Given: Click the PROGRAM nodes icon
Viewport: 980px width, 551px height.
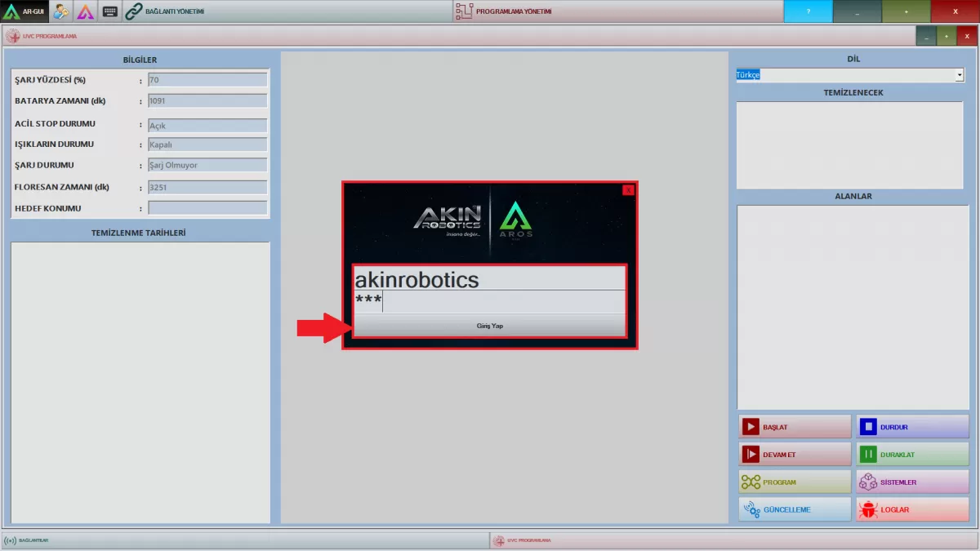Looking at the screenshot, I should click(751, 481).
